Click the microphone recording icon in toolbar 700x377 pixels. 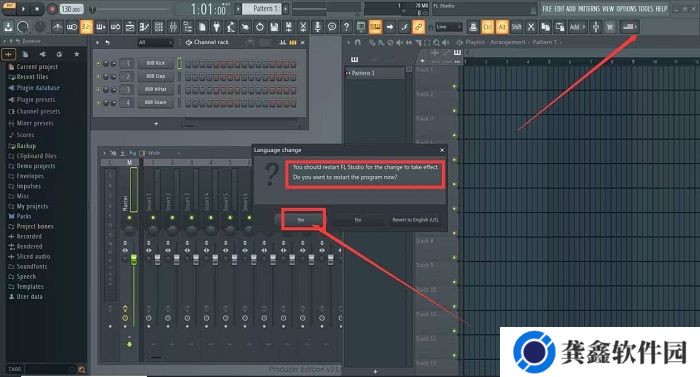click(317, 27)
